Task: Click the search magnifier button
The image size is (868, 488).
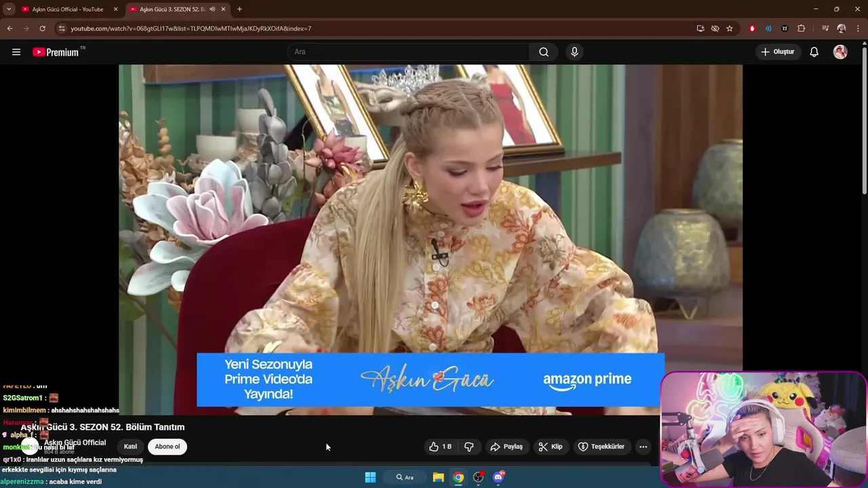Action: pos(544,52)
